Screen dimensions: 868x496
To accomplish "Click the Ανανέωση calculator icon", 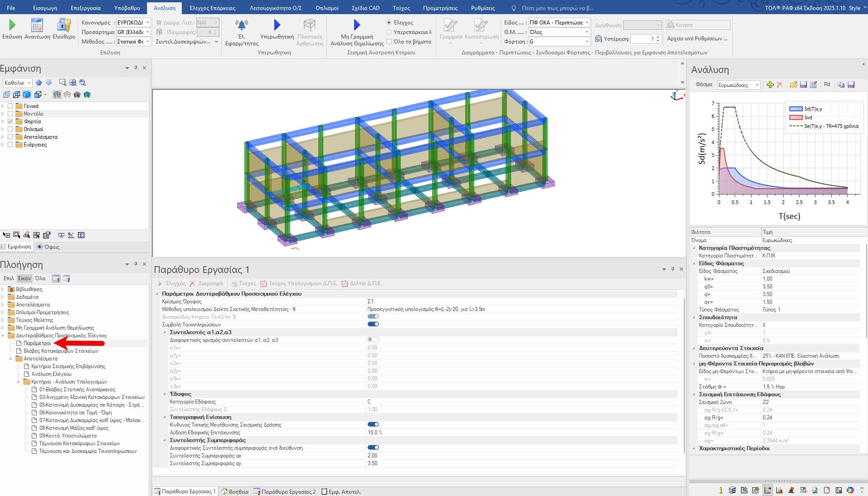I will (37, 25).
